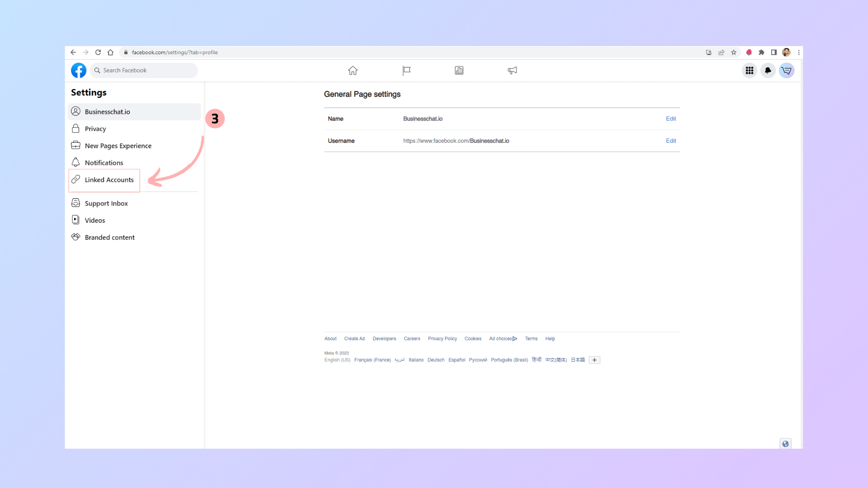Click the Create Ad footer link
Viewport: 868px width, 488px height.
[x=354, y=338]
